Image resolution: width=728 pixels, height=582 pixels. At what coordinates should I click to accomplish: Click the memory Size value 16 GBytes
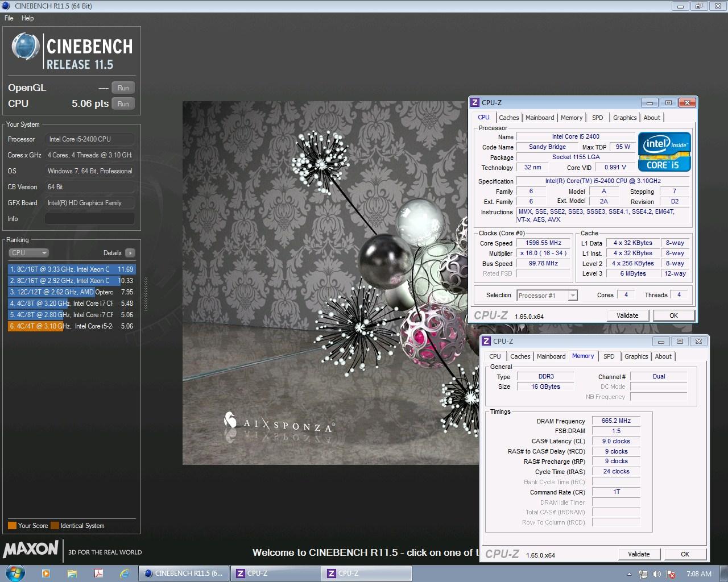click(x=545, y=387)
